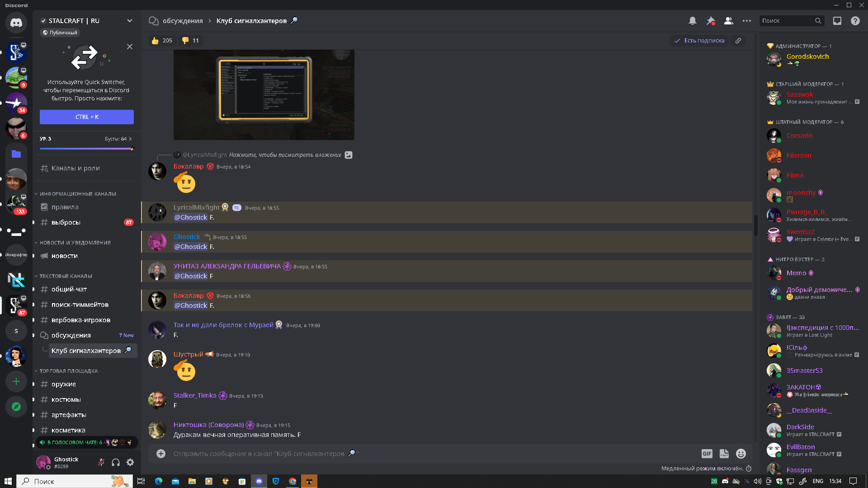Image resolution: width=868 pixels, height=488 pixels.
Task: Click the CTRL + K button
Action: coord(86,117)
